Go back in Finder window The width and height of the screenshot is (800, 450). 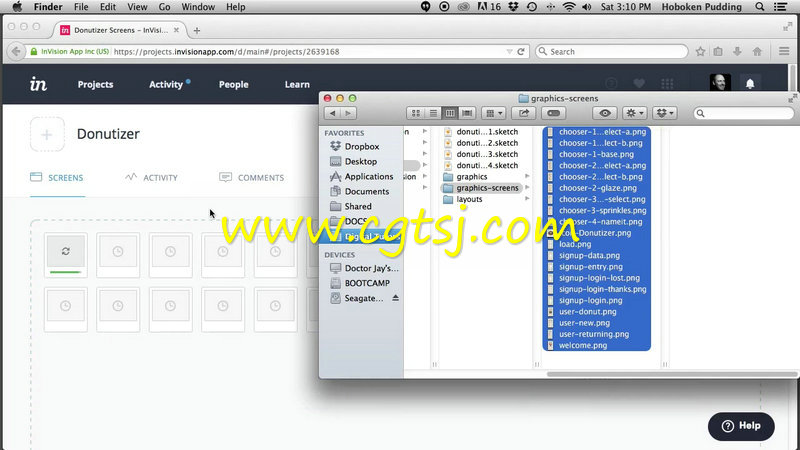(x=333, y=113)
